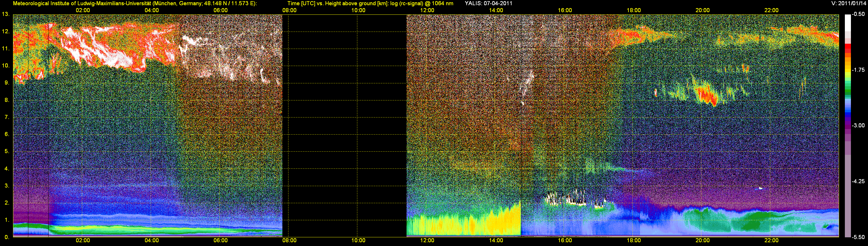Select the 04:00 label on the top time axis
Viewport: 868px width, 246px height.
point(152,10)
